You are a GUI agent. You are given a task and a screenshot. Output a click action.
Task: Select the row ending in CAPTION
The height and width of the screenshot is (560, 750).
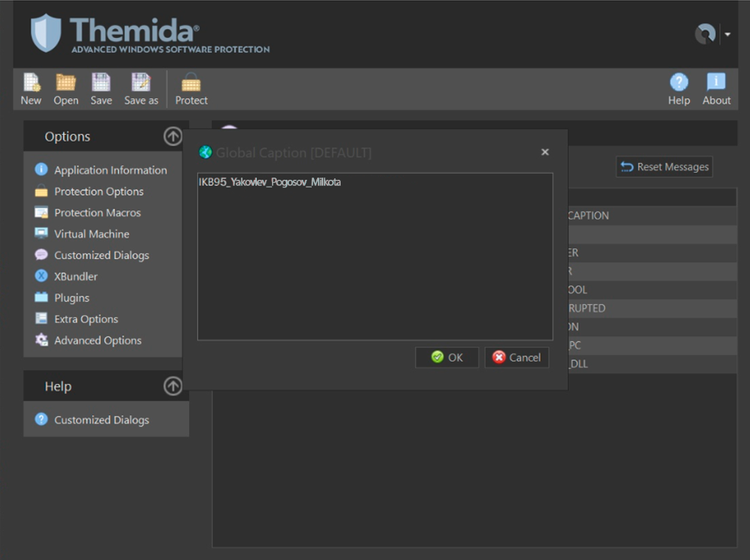tap(652, 216)
